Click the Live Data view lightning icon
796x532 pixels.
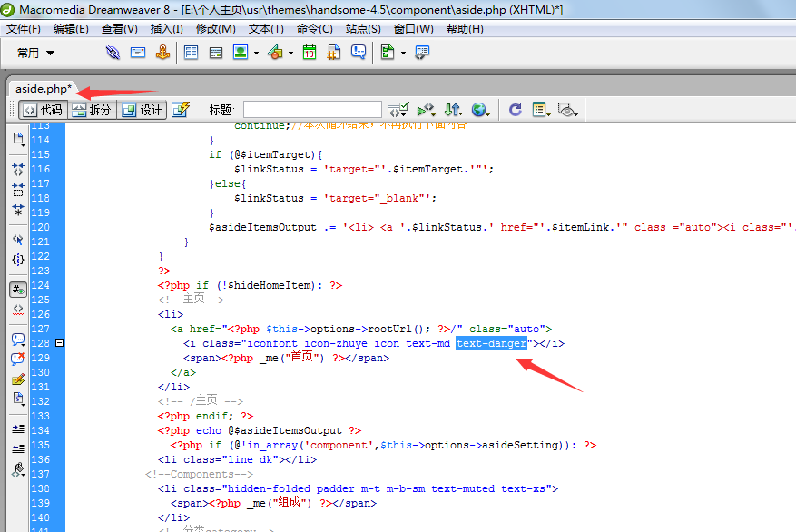181,110
